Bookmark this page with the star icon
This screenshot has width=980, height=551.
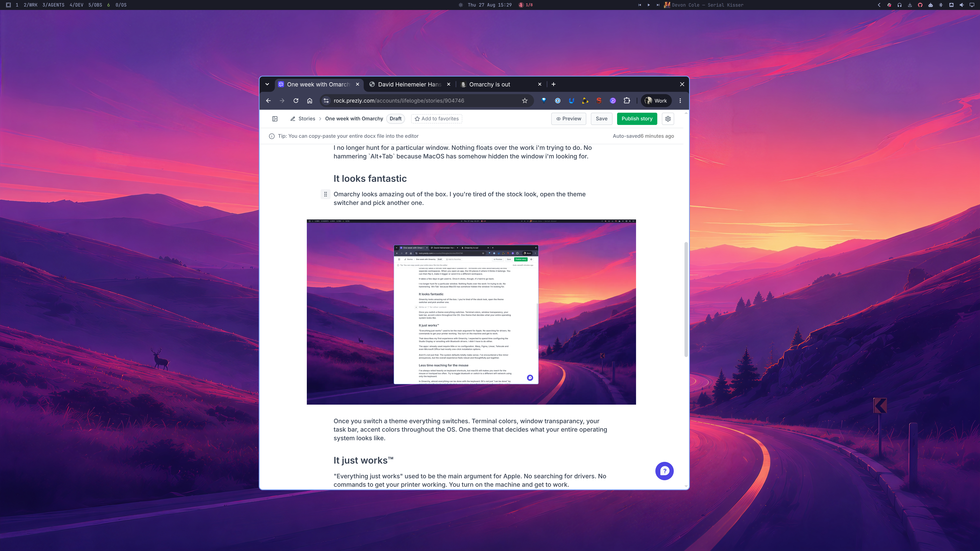click(x=525, y=101)
